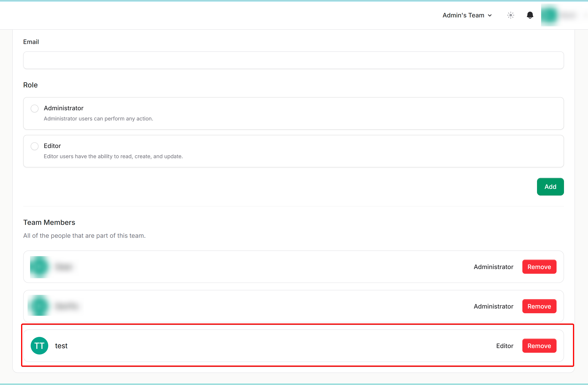Click first team member's blurred avatar
588x385 pixels.
39,267
